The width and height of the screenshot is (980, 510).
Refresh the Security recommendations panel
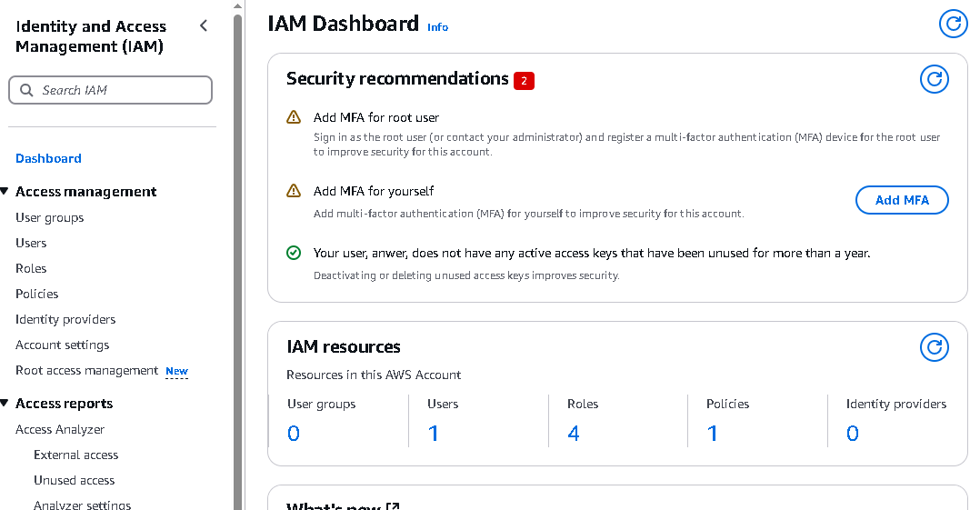[935, 79]
